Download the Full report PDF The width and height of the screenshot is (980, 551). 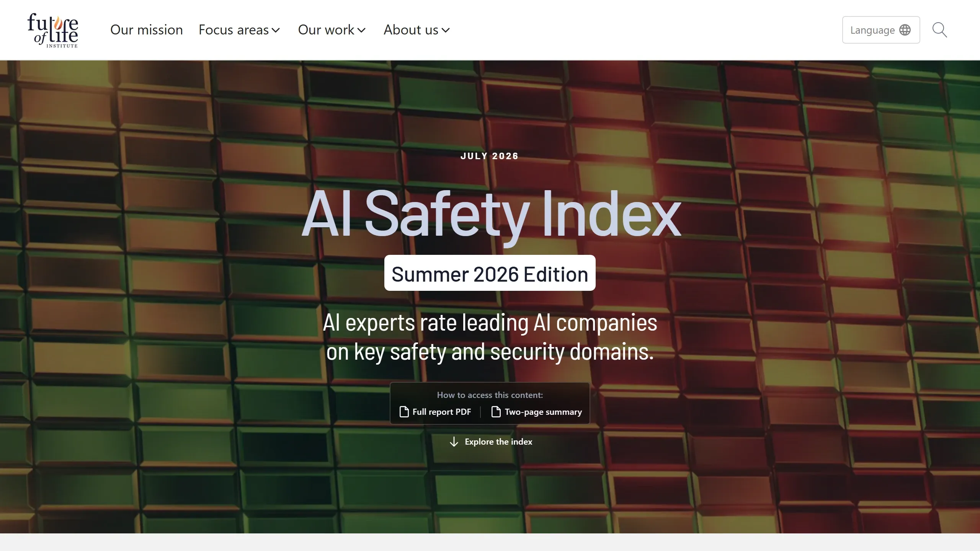[435, 412]
